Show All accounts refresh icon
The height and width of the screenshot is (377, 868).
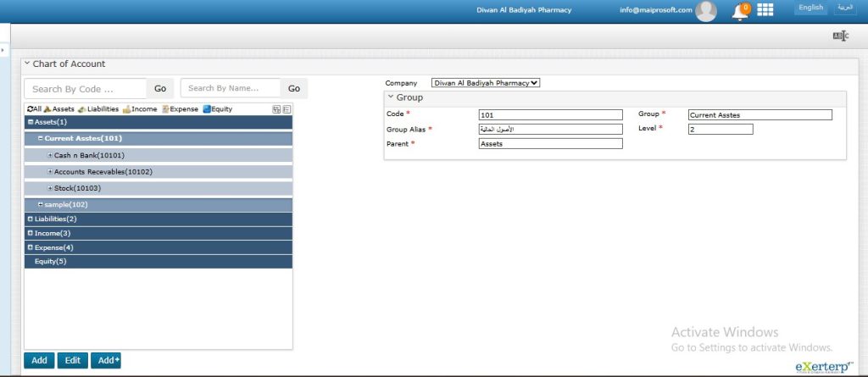(31, 109)
